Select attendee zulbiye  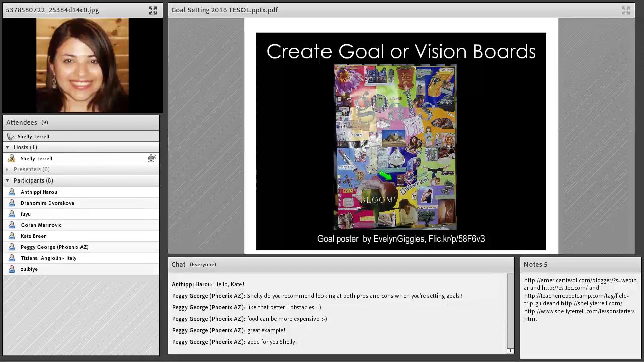point(80,269)
